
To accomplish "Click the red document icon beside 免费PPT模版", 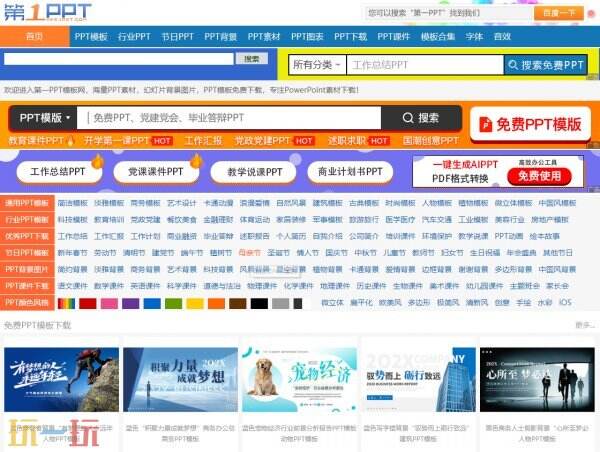I will (x=486, y=124).
